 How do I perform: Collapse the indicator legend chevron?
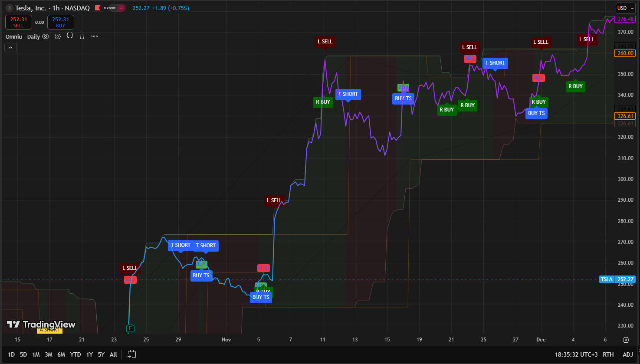(11, 48)
